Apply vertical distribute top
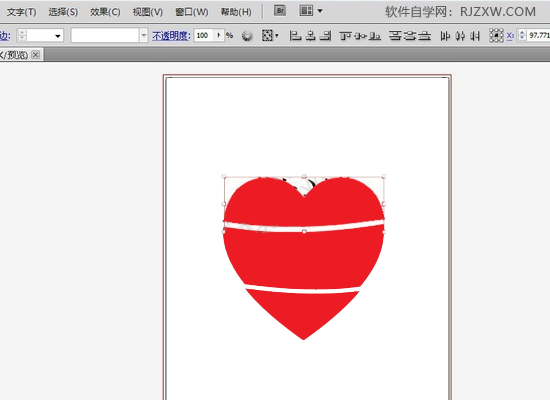This screenshot has width=550, height=400. 395,35
